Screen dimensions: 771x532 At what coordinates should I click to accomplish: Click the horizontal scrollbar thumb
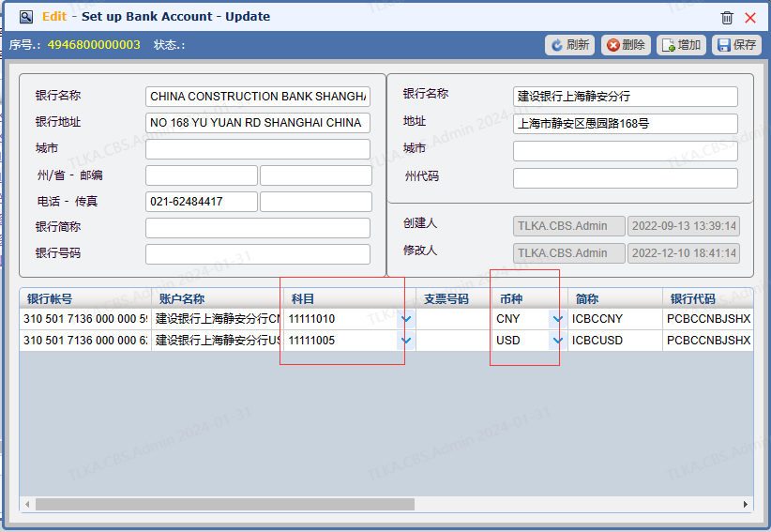[x=225, y=505]
